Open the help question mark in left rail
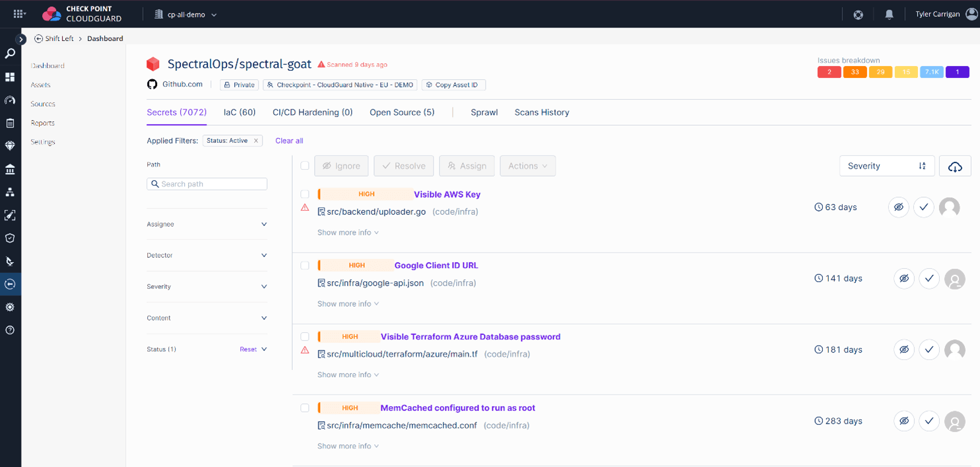Screen dimensions: 980x467 coord(10,330)
